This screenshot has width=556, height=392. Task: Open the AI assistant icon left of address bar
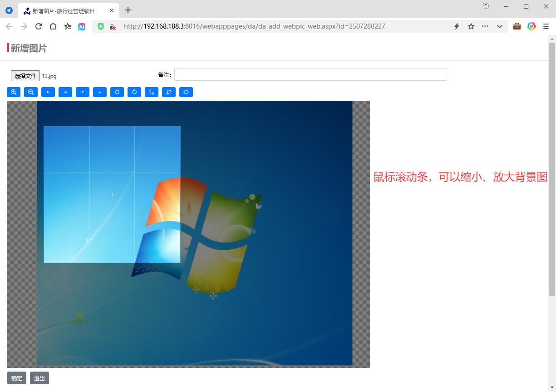click(82, 26)
